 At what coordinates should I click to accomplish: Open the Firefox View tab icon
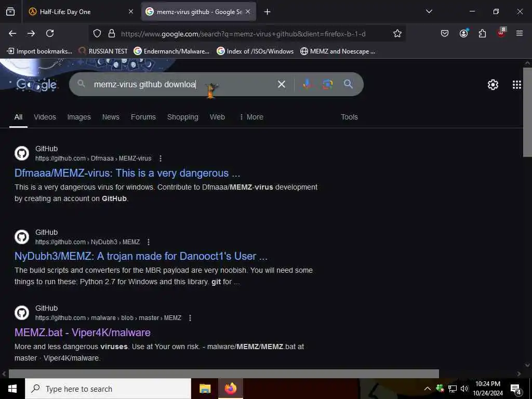click(x=10, y=12)
